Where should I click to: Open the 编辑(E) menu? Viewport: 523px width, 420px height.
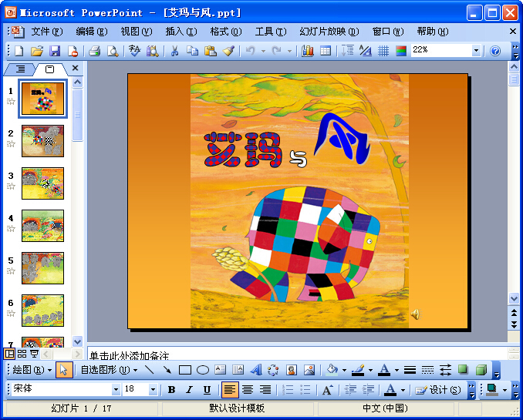click(x=92, y=32)
